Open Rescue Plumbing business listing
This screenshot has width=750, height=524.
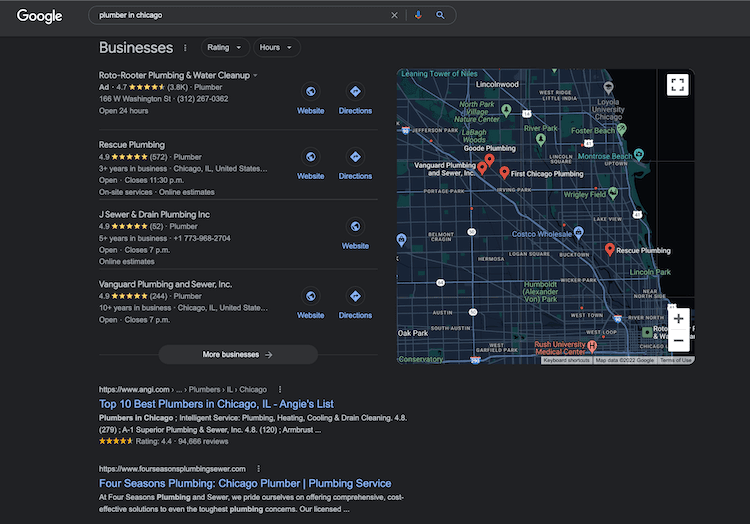[132, 145]
